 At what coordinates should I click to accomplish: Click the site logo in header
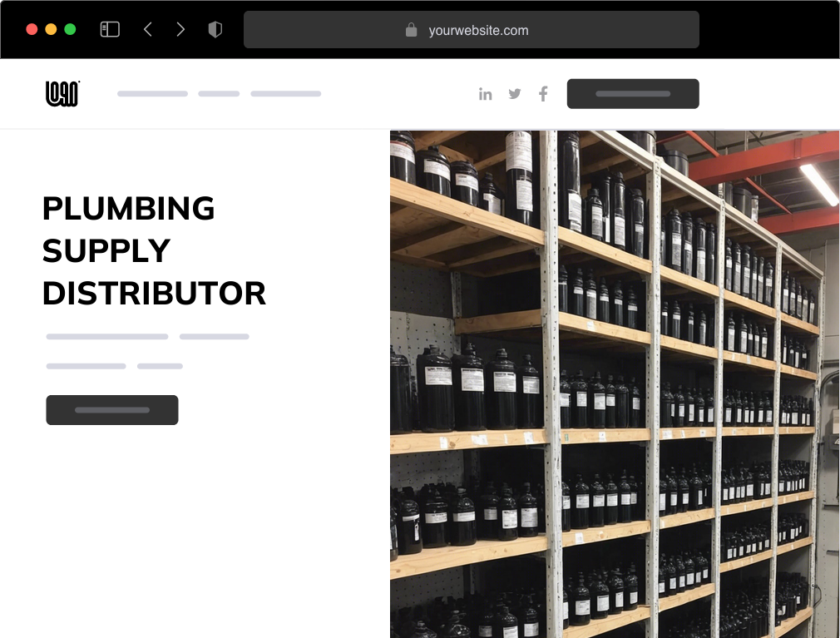[62, 94]
